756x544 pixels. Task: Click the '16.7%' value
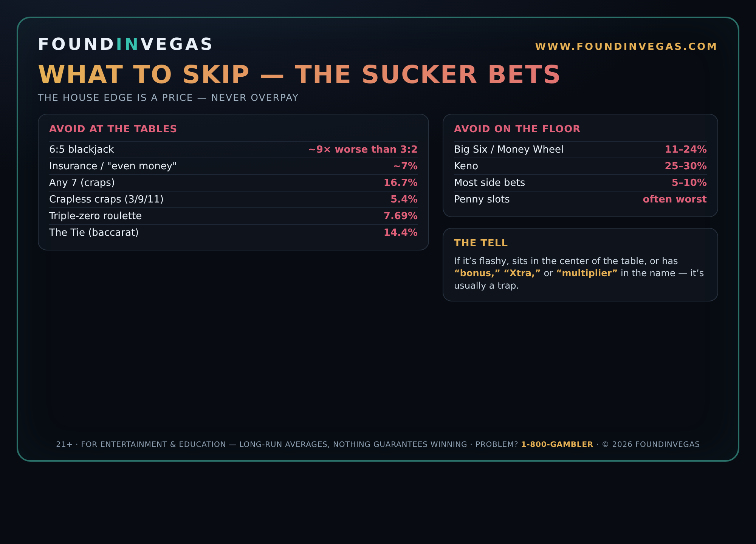[x=401, y=183]
